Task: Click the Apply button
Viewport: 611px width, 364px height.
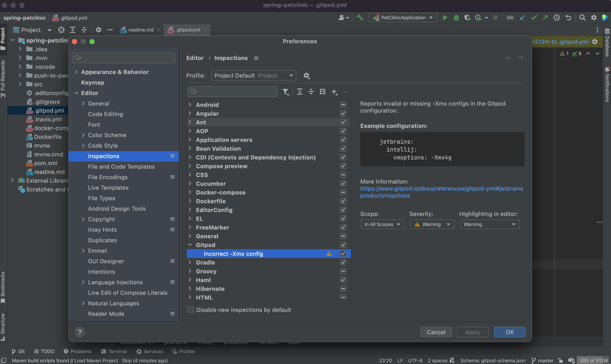Action: coord(473,332)
